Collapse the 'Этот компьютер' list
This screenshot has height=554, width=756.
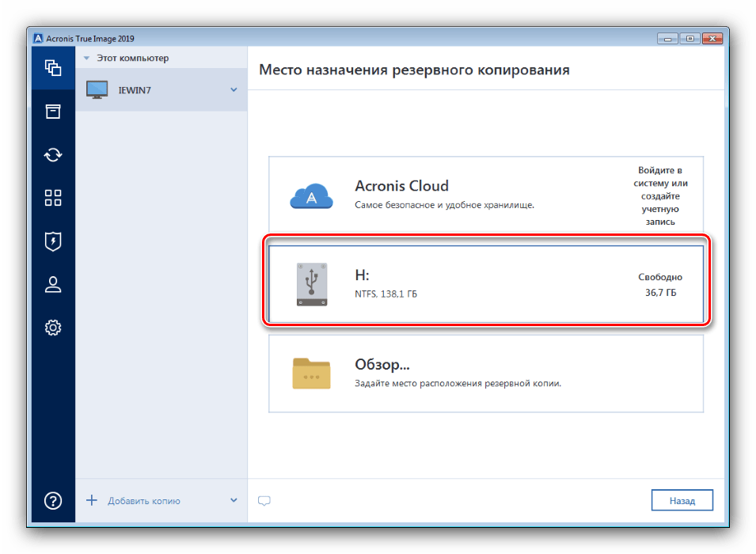(x=87, y=59)
